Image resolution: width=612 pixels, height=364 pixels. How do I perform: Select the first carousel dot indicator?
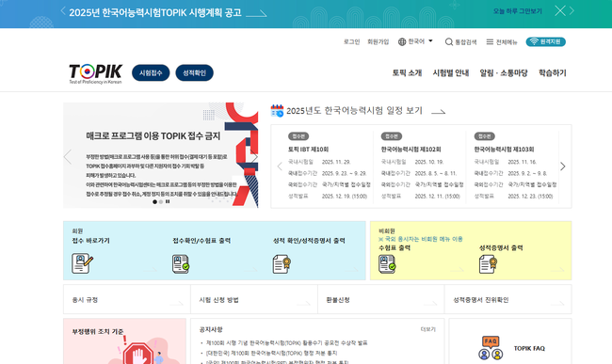[154, 202]
